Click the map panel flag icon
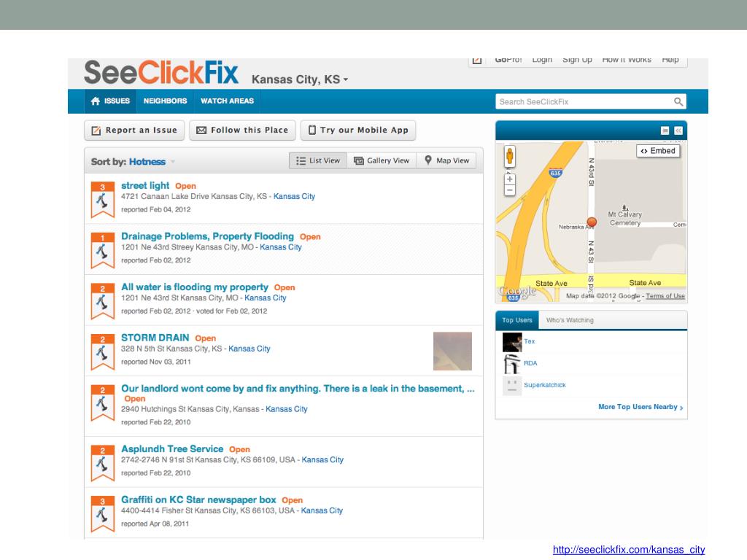Image resolution: width=747 pixels, height=560 pixels. 665,131
